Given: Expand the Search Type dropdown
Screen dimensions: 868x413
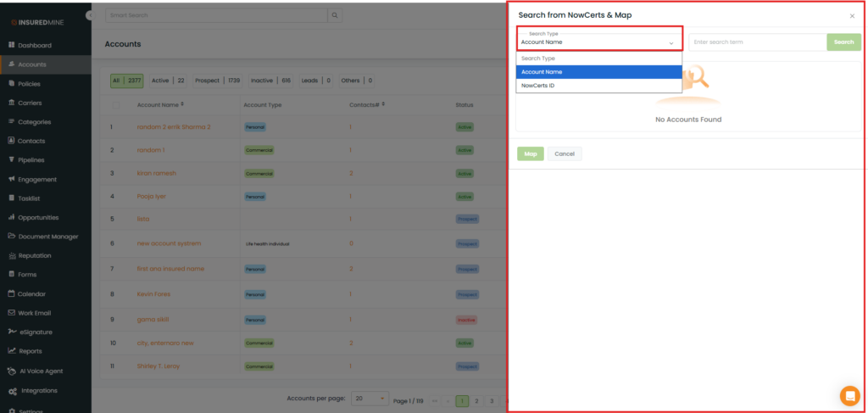Looking at the screenshot, I should point(599,38).
